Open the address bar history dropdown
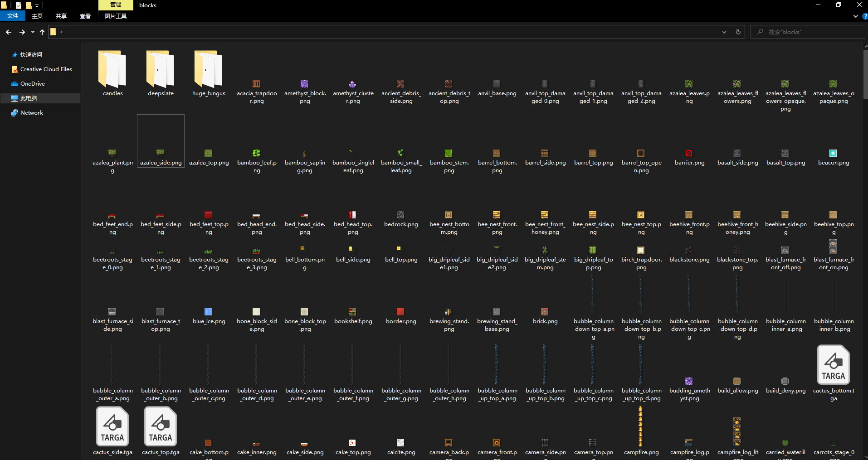The height and width of the screenshot is (460, 868). pyautogui.click(x=724, y=32)
